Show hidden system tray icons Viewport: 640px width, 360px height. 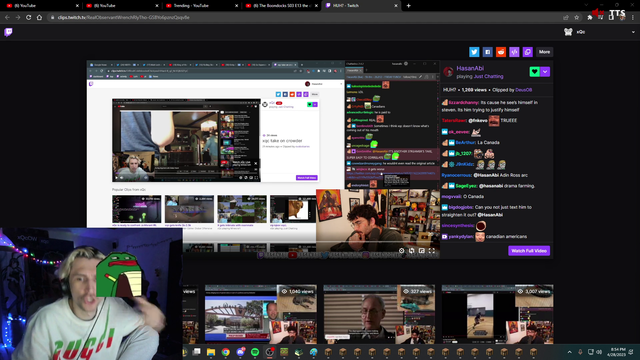click(x=569, y=352)
